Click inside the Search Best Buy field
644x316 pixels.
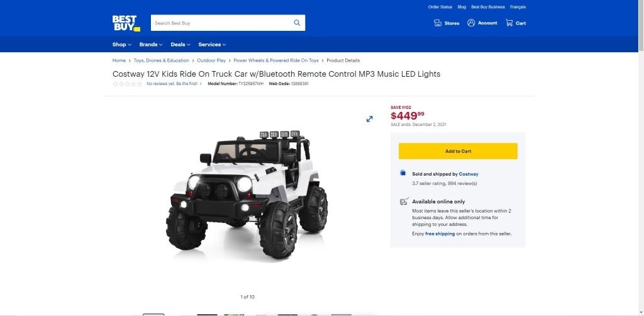coord(222,23)
